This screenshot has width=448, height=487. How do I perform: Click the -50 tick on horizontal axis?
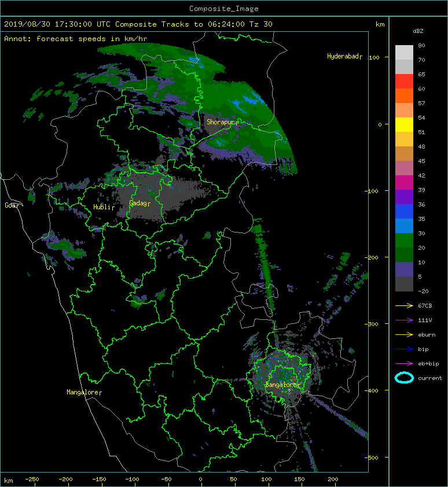coord(166,479)
